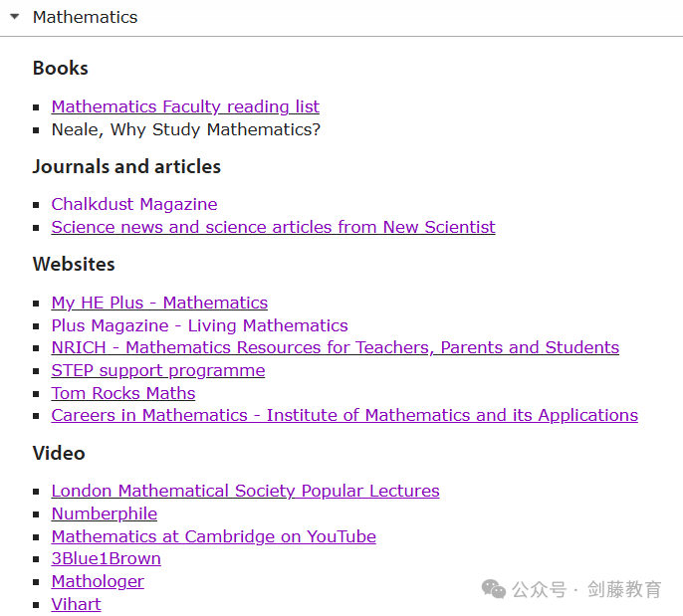Open the Numberphile video link
683x616 pixels.
[x=105, y=513]
